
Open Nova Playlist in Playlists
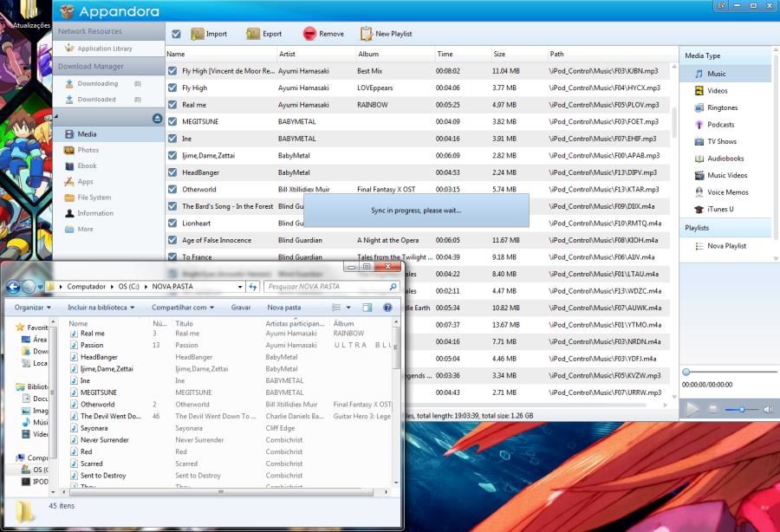click(726, 246)
